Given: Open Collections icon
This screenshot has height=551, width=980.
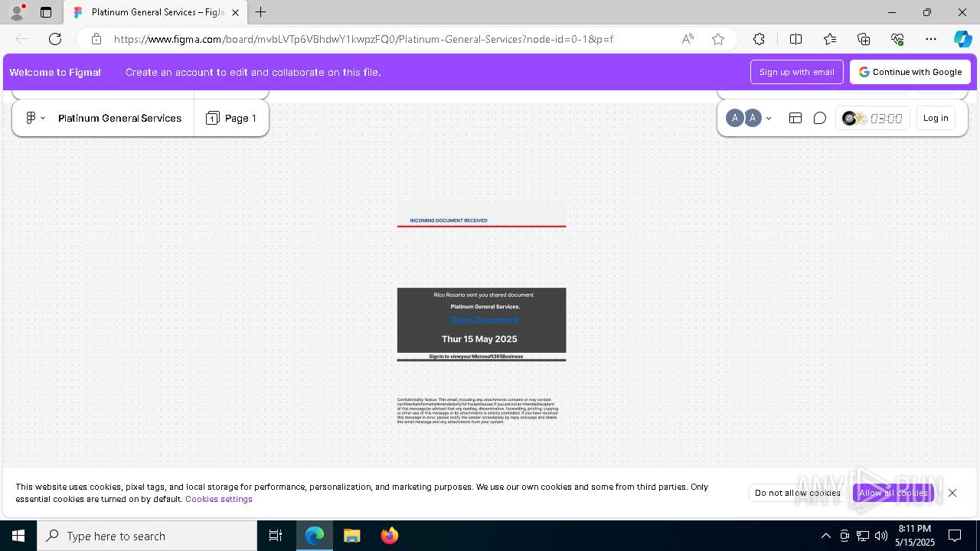Looking at the screenshot, I should pyautogui.click(x=864, y=39).
